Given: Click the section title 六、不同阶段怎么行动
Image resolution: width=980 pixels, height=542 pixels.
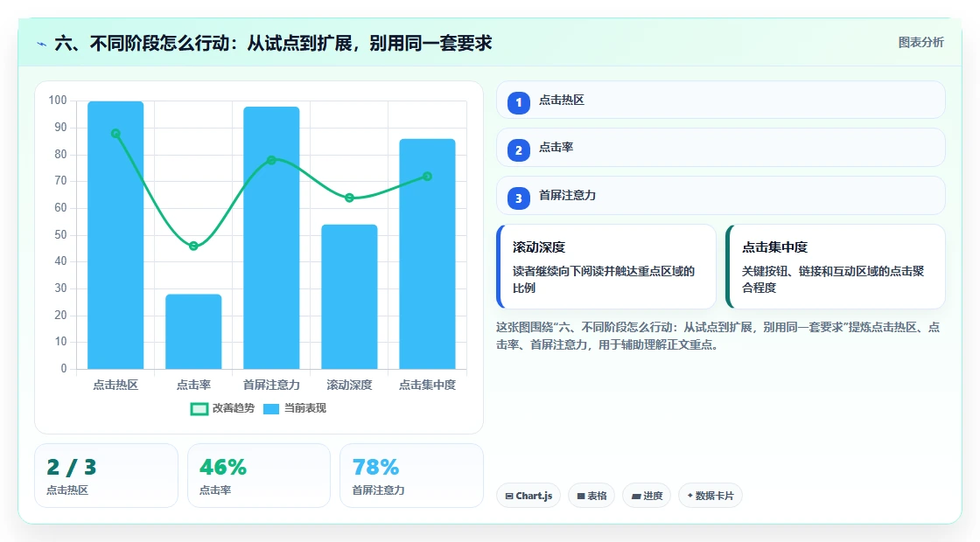Looking at the screenshot, I should click(273, 43).
